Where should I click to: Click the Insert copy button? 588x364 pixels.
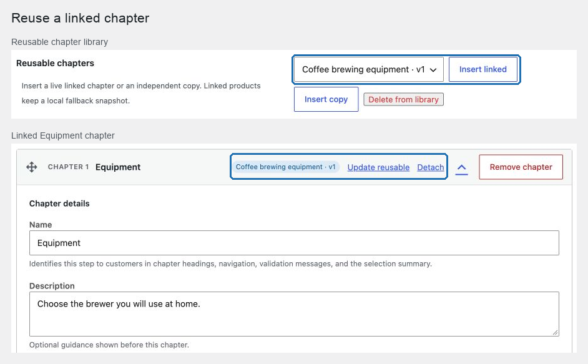click(326, 99)
